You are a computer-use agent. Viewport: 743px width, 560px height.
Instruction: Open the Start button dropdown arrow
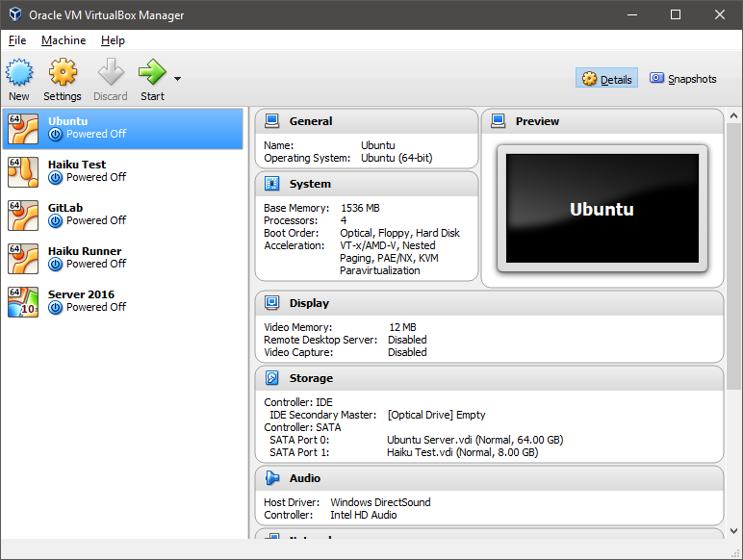[x=177, y=79]
